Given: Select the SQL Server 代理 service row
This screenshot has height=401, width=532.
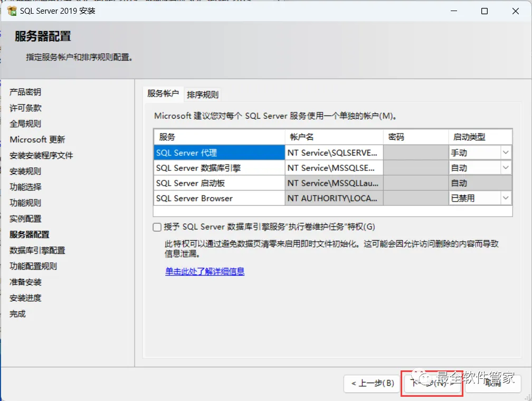Looking at the screenshot, I should (x=219, y=152).
